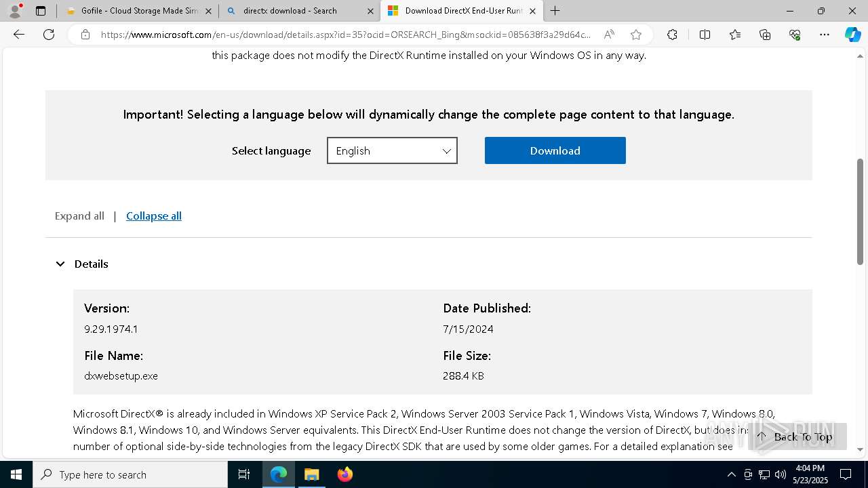Click the Download button
Screen dimensions: 868x488
tap(555, 150)
